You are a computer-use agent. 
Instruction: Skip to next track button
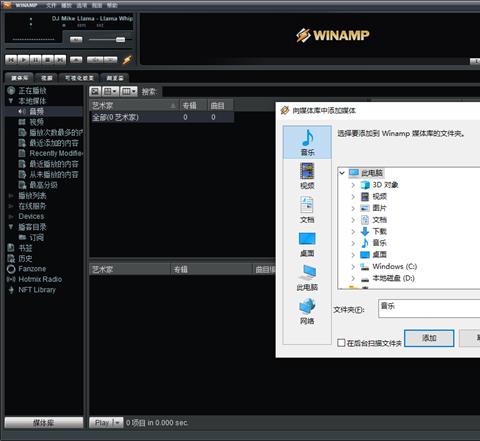coord(60,60)
